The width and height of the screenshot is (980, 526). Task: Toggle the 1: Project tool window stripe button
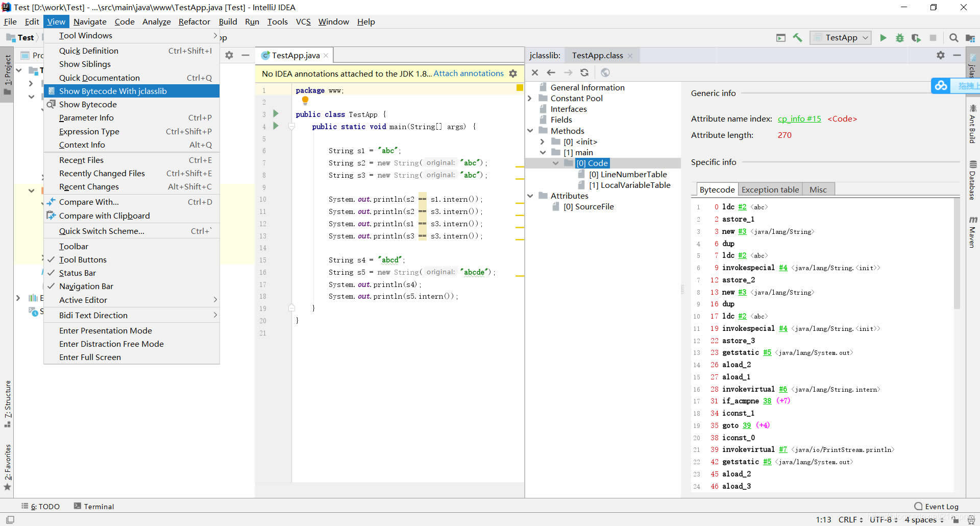pyautogui.click(x=7, y=75)
